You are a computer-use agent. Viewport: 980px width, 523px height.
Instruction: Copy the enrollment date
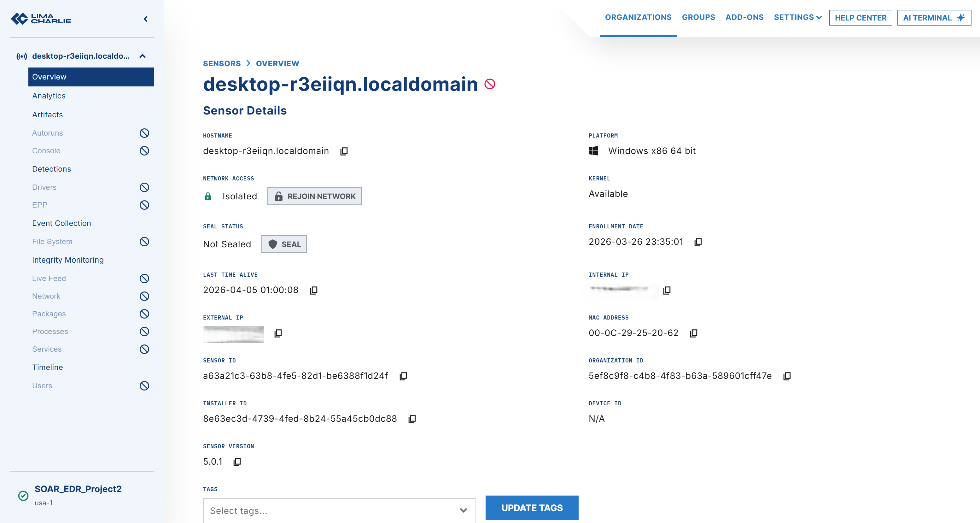(698, 242)
